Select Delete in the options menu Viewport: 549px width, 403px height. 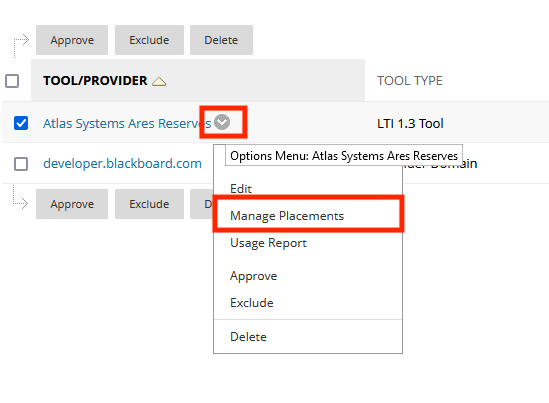pyautogui.click(x=248, y=337)
